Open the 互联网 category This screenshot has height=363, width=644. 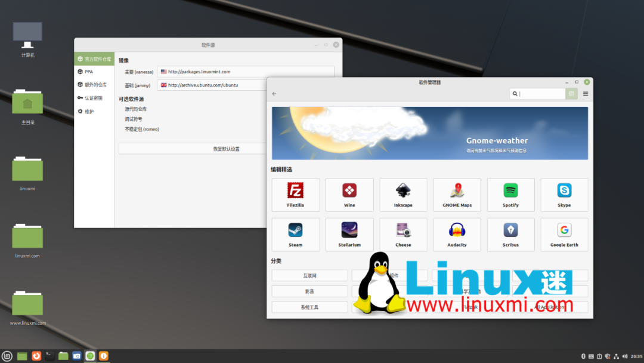(309, 275)
